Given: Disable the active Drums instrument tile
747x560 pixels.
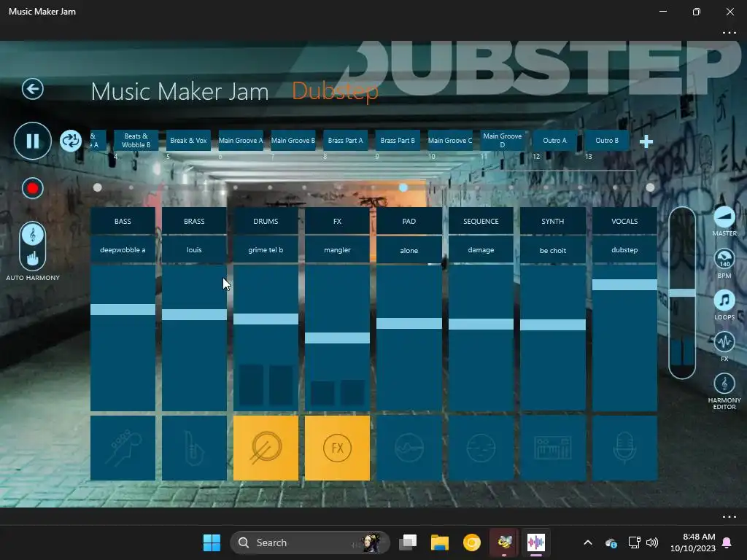Looking at the screenshot, I should point(266,448).
